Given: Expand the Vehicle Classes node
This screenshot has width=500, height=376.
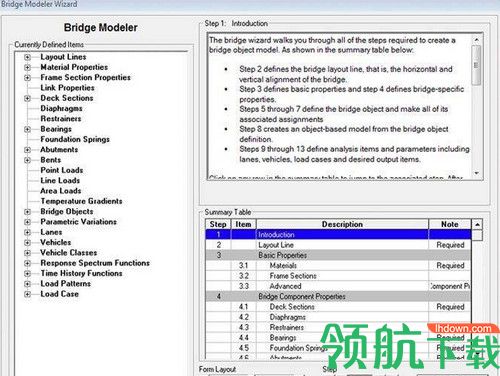Looking at the screenshot, I should (27, 253).
